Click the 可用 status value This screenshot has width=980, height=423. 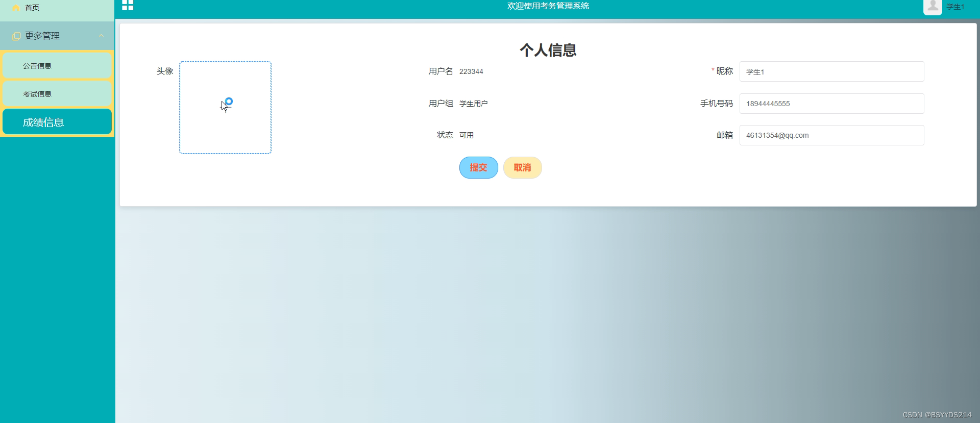pos(467,135)
